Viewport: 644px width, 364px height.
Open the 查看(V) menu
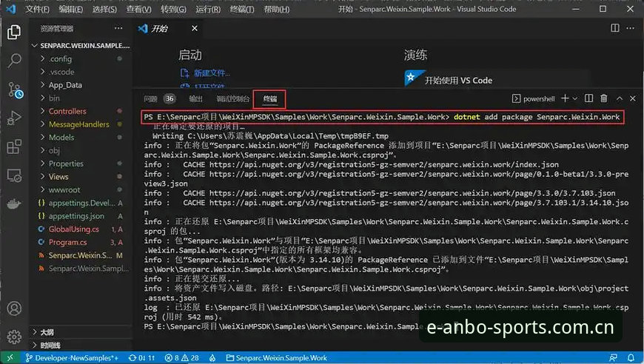[x=138, y=9]
